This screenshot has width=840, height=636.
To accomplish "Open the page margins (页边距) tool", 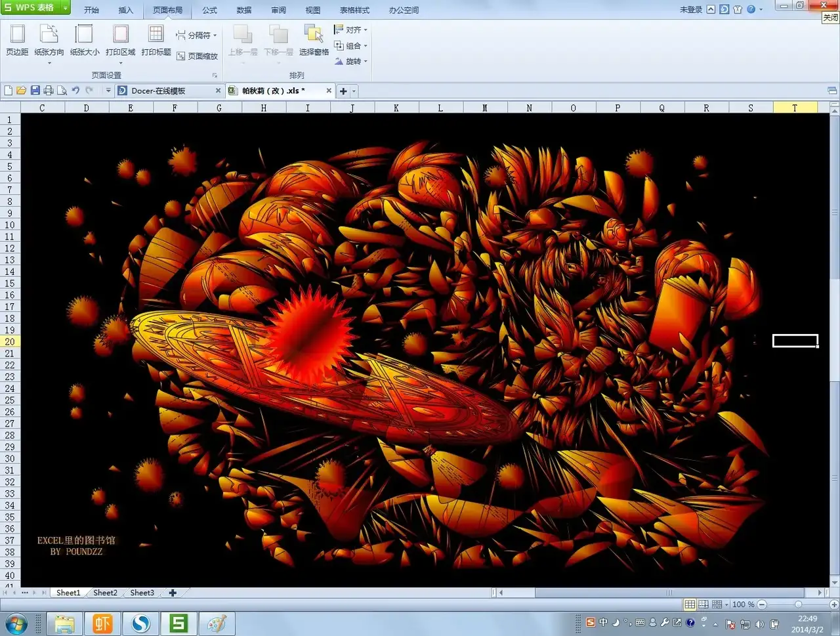I will tap(17, 39).
